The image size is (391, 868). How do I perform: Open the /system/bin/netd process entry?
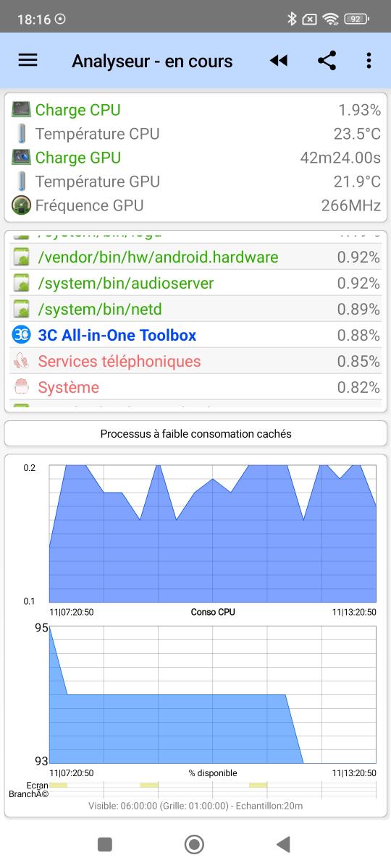(x=195, y=309)
